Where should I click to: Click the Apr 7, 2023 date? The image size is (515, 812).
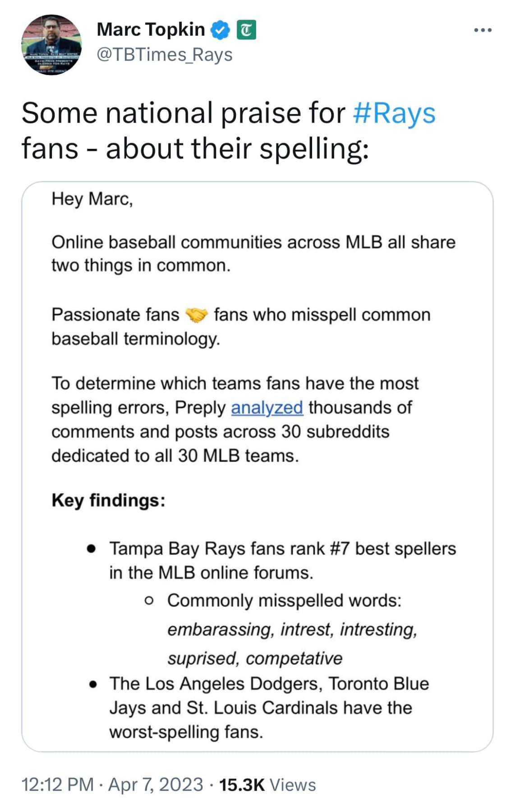[x=156, y=784]
